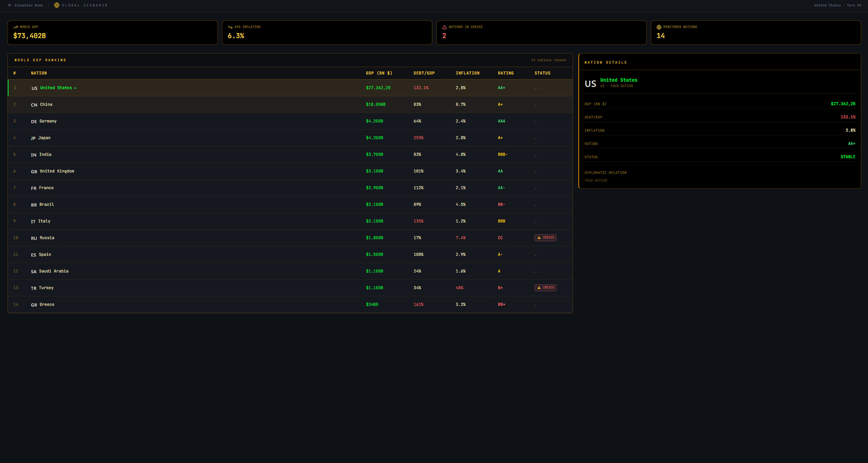Click the RATING column header
This screenshot has height=463, width=868.
(505, 73)
